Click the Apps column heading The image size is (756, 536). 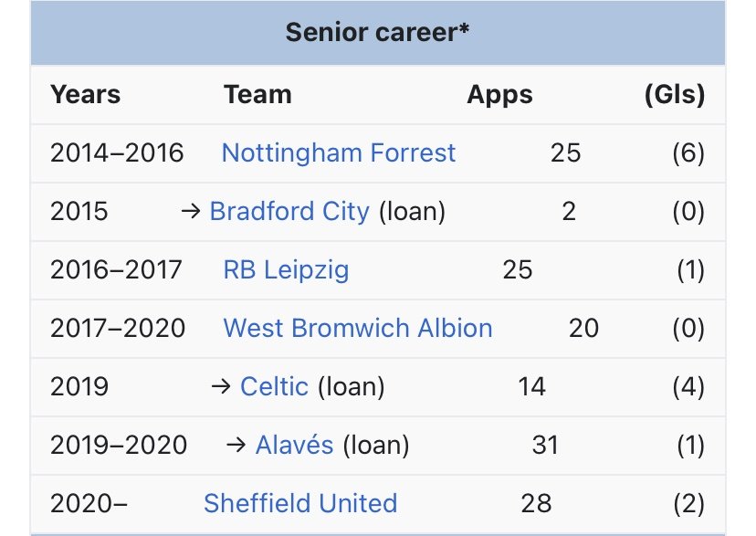(x=499, y=94)
